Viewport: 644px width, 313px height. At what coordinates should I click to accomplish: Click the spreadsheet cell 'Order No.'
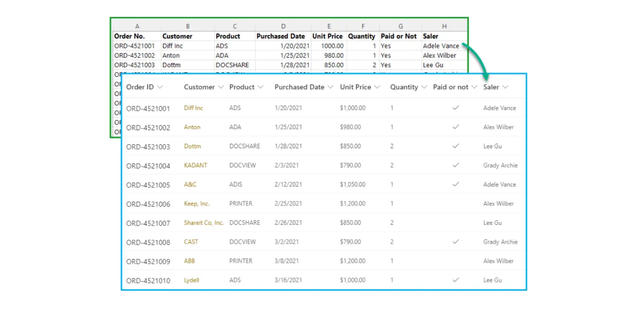pos(137,36)
